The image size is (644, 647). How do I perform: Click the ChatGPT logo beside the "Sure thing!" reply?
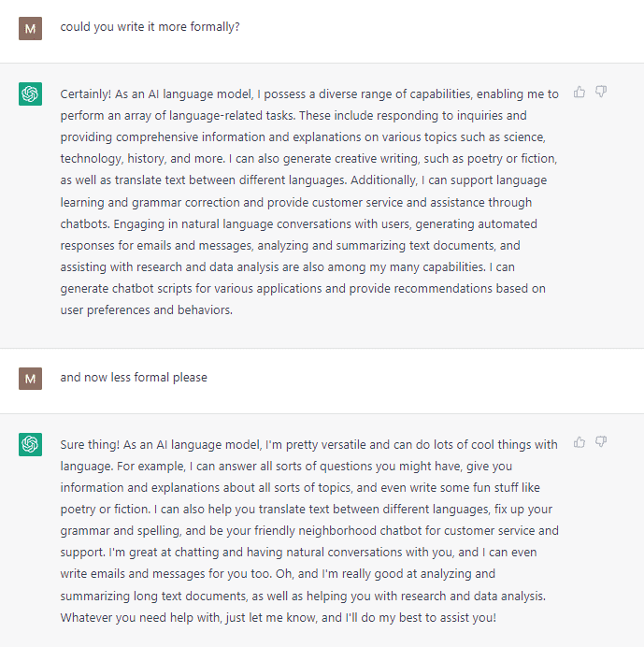pyautogui.click(x=30, y=444)
